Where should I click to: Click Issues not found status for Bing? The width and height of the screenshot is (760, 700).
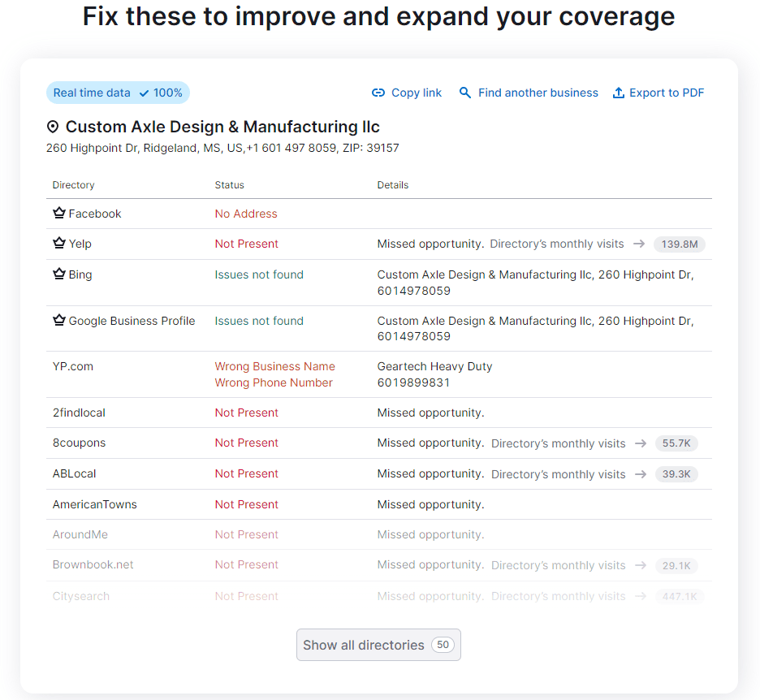coord(259,274)
